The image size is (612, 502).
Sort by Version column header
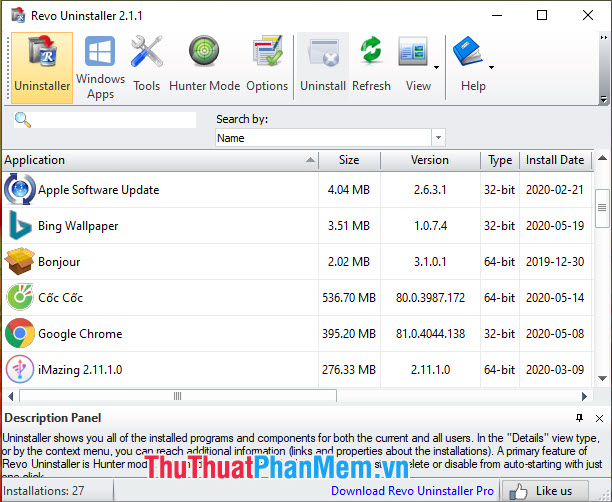430,160
